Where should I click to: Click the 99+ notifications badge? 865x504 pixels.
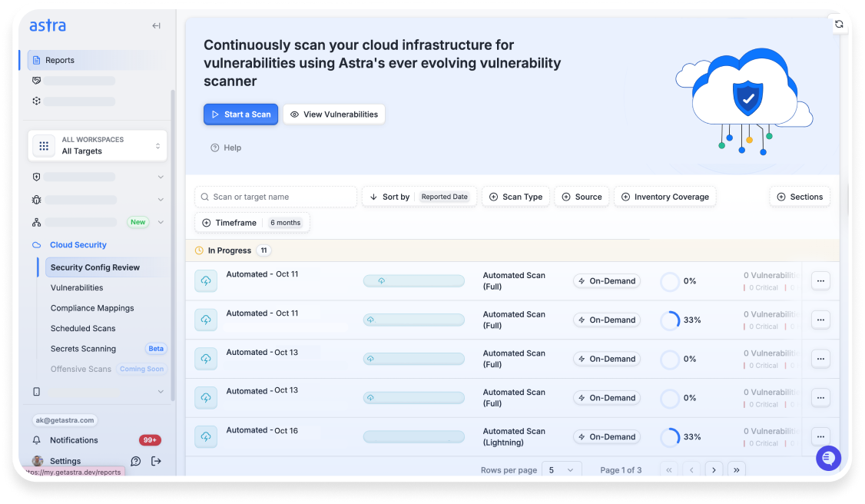click(150, 440)
